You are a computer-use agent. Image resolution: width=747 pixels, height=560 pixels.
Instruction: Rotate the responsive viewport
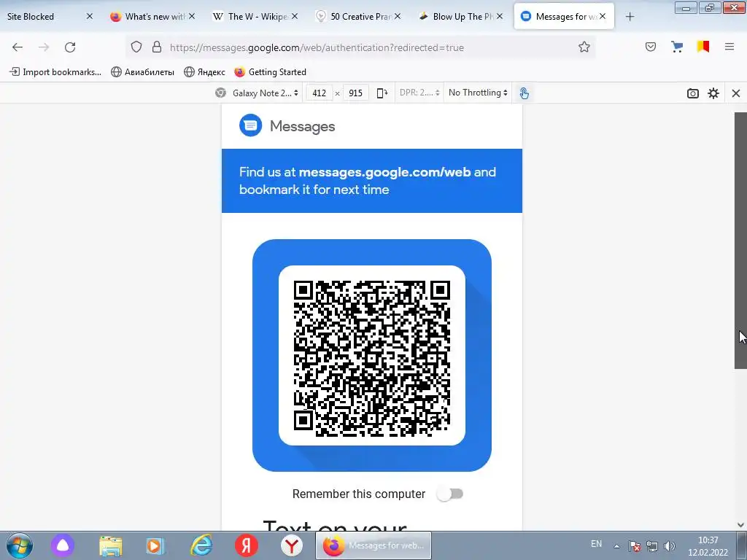[382, 93]
